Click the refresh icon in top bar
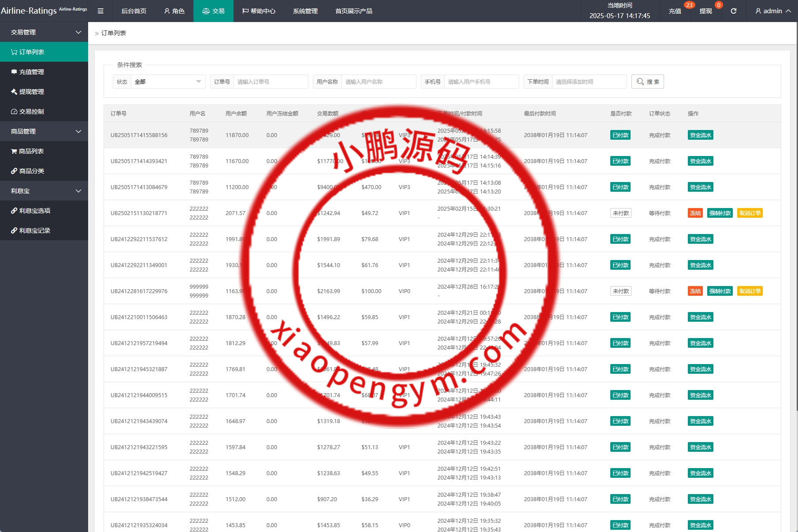Screen dimensions: 798x532 click(x=734, y=11)
